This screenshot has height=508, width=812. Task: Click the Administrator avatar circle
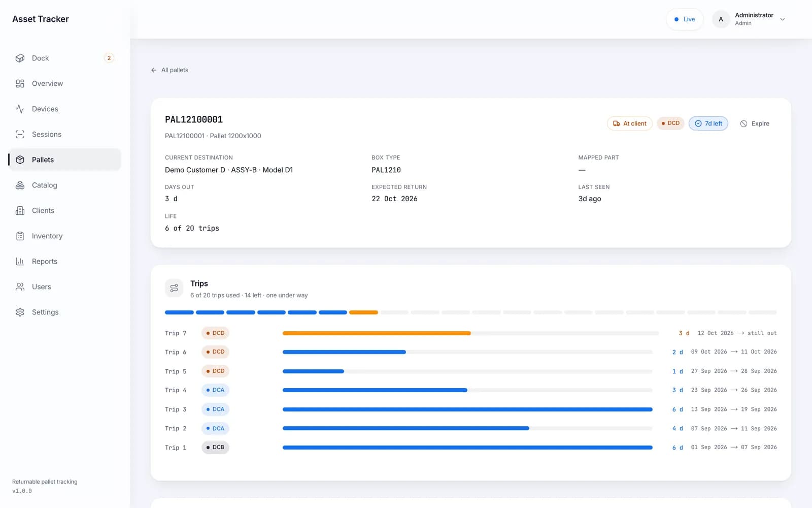click(x=721, y=19)
